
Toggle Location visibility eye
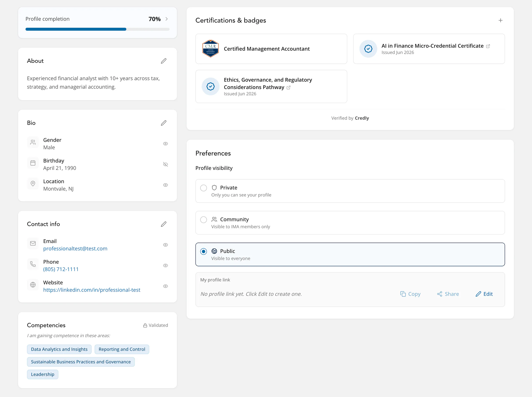165,185
